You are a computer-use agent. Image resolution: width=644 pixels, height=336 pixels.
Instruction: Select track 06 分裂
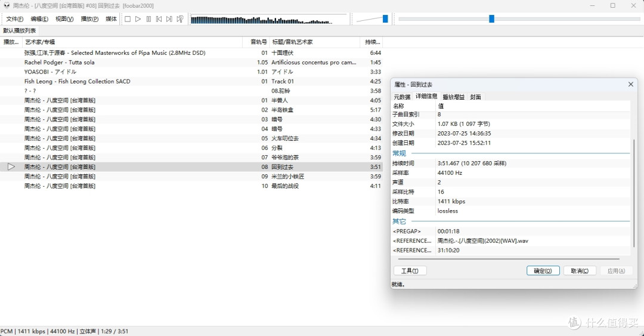[191, 147]
